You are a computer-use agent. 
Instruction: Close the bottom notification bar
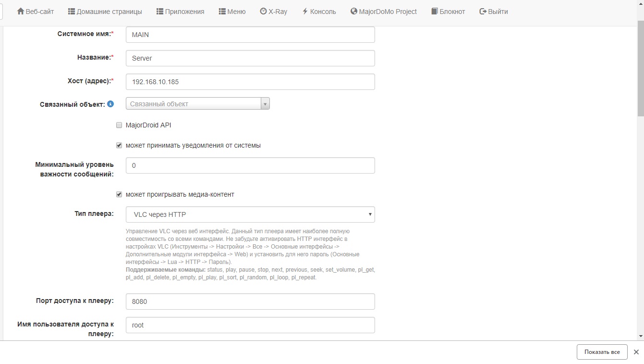tap(636, 352)
